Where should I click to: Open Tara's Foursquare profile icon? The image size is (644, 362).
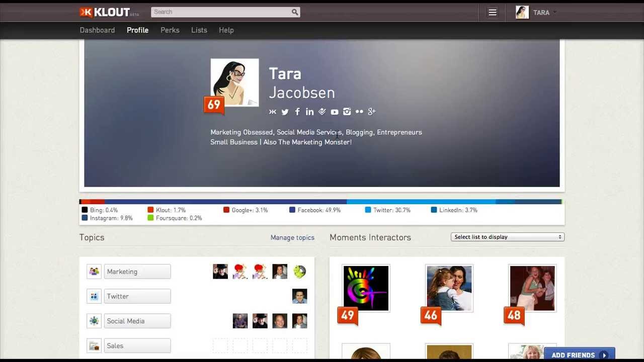pos(323,112)
